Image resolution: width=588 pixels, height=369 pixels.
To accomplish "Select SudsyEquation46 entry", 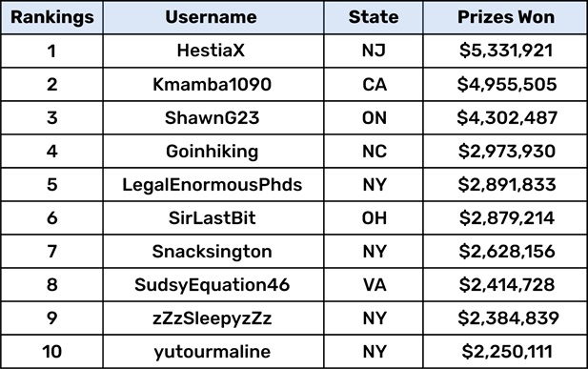I will [x=212, y=284].
